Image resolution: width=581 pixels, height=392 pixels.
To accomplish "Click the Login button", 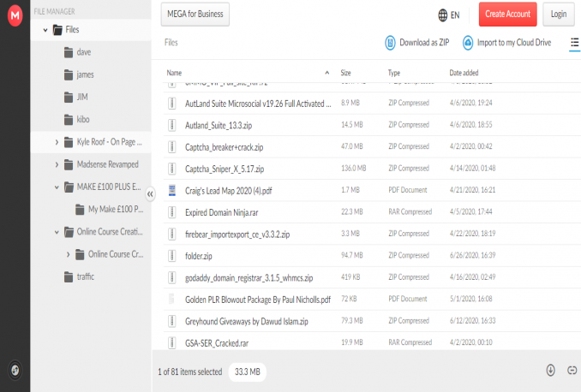I will (559, 15).
